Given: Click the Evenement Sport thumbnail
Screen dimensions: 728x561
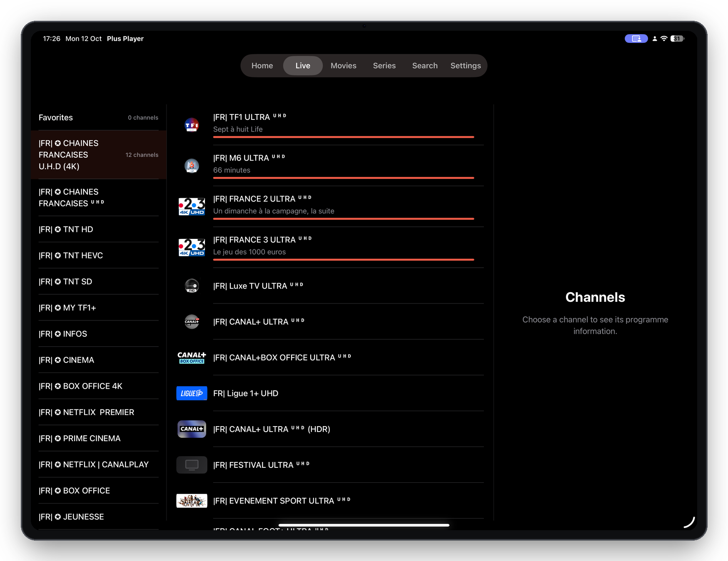Looking at the screenshot, I should coord(192,501).
